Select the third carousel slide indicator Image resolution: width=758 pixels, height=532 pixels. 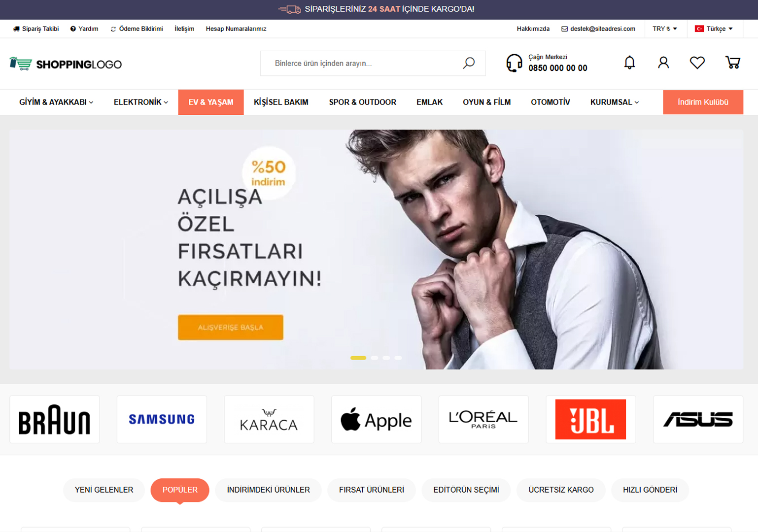tap(386, 358)
